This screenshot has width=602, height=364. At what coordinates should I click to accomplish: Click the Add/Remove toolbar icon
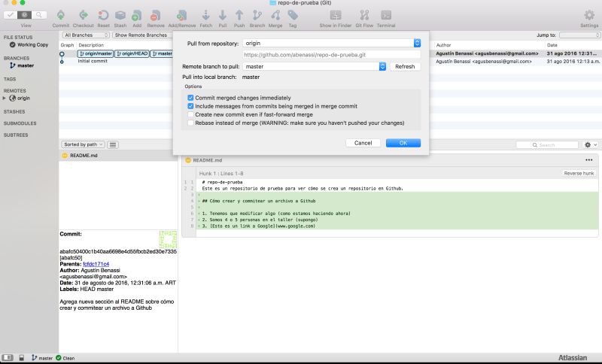coord(181,16)
